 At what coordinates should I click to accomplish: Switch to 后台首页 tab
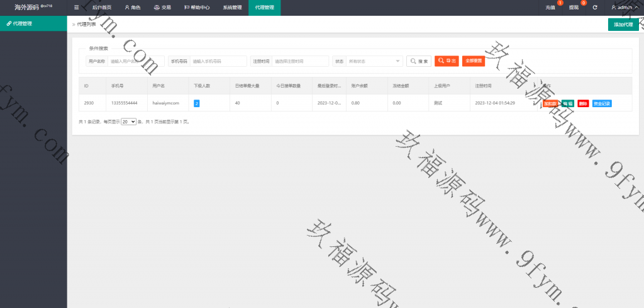click(101, 8)
